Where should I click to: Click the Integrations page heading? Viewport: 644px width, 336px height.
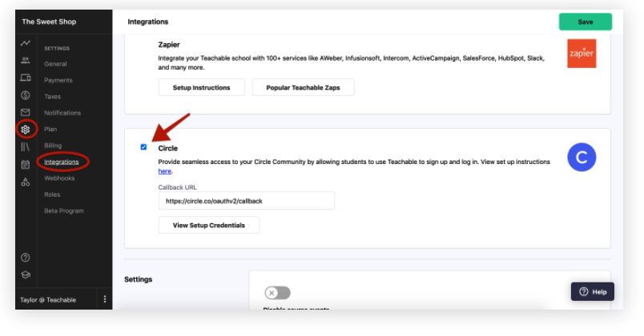pos(148,22)
